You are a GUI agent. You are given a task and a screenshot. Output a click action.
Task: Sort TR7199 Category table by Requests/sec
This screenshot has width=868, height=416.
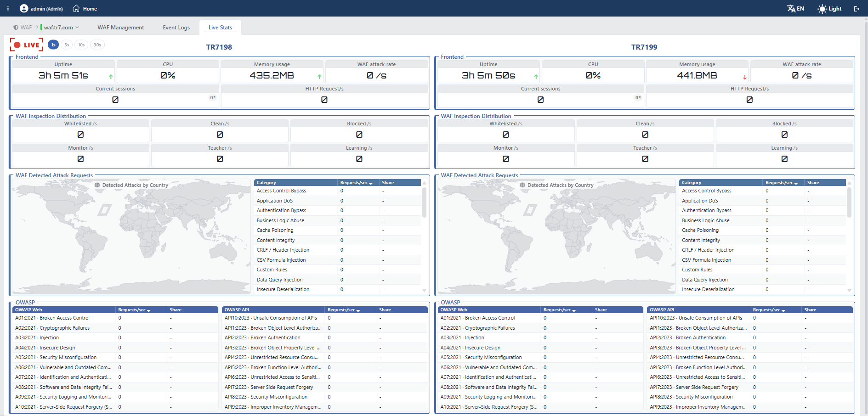click(781, 183)
